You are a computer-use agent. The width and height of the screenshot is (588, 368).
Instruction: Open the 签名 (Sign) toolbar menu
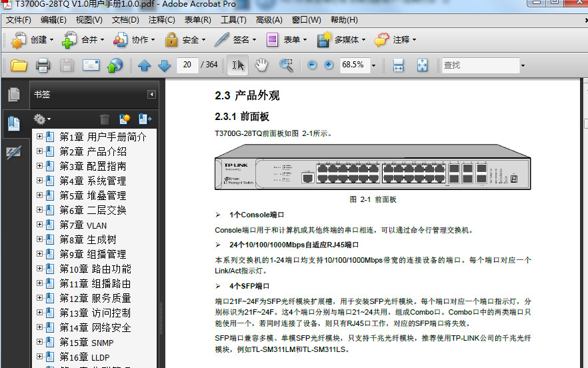pyautogui.click(x=235, y=40)
